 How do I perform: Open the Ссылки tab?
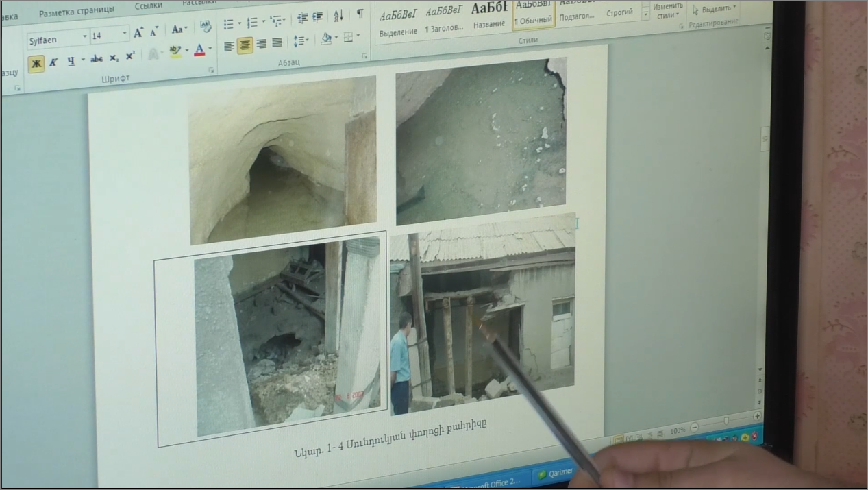149,6
